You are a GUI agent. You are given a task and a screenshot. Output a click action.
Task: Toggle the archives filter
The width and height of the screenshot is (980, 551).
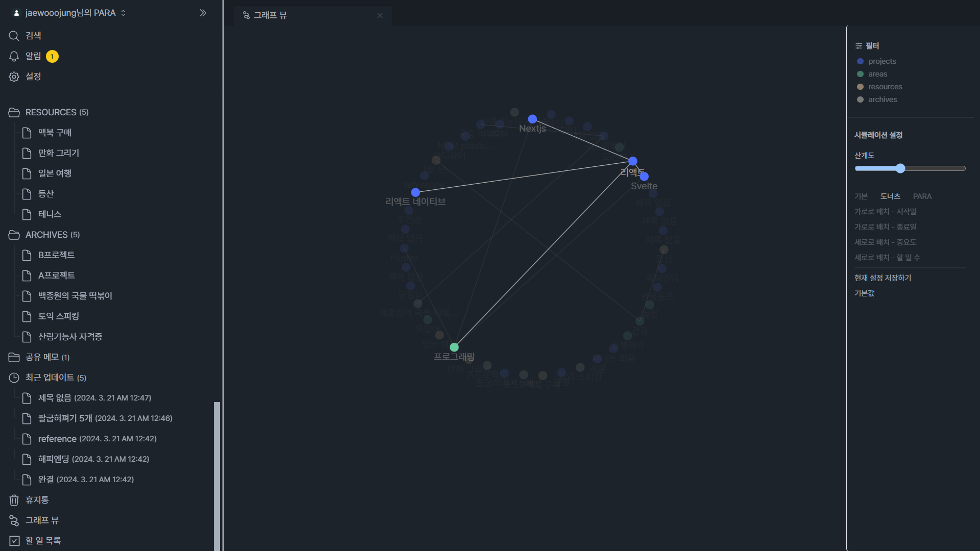coord(882,99)
